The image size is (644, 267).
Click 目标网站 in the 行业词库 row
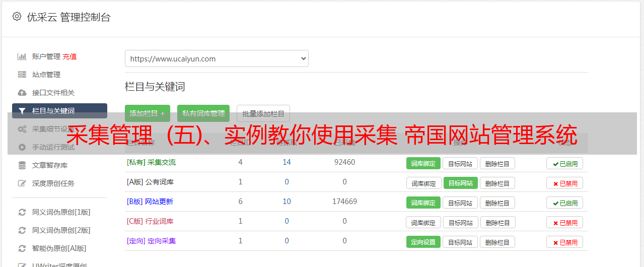[x=461, y=222]
